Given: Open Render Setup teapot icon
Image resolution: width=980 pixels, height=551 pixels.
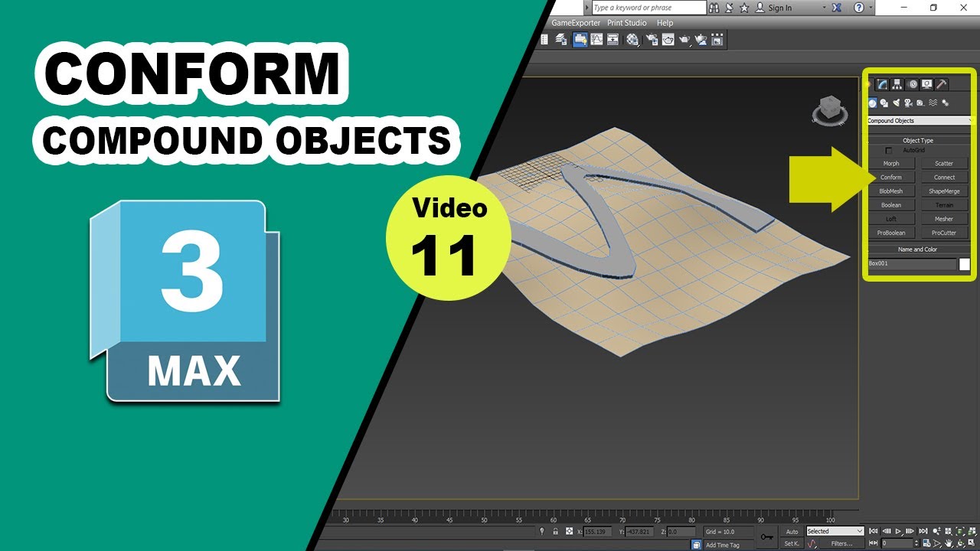Looking at the screenshot, I should coord(652,39).
